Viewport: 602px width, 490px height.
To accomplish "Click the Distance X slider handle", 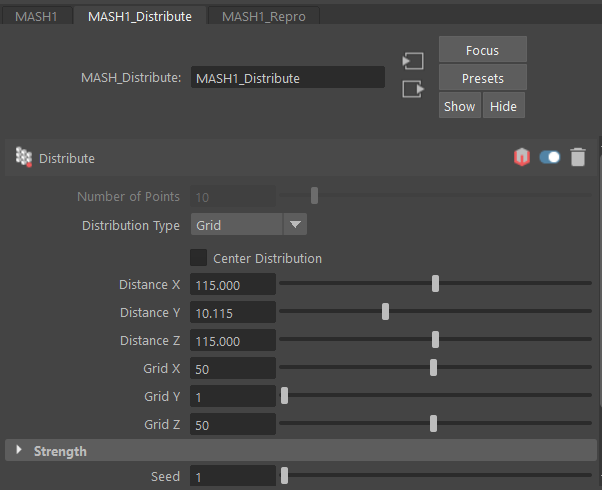I will pyautogui.click(x=435, y=284).
